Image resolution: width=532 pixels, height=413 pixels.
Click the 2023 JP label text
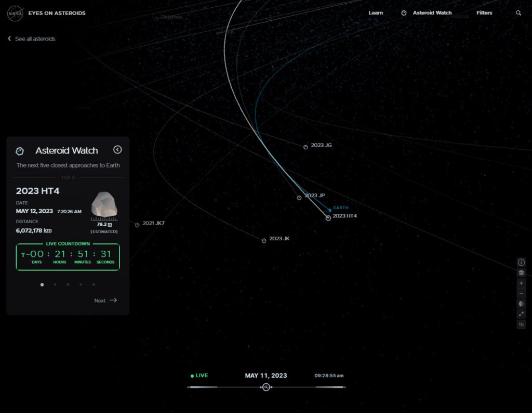tap(314, 196)
